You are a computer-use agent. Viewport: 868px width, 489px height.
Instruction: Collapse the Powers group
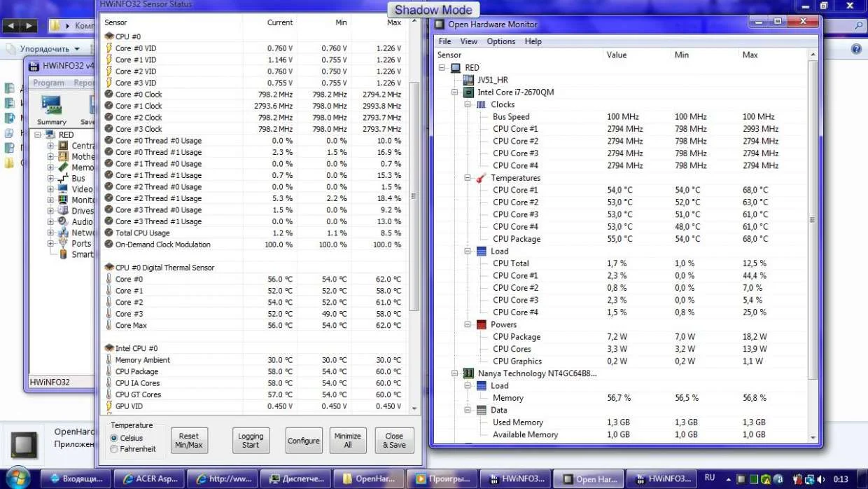coord(468,324)
